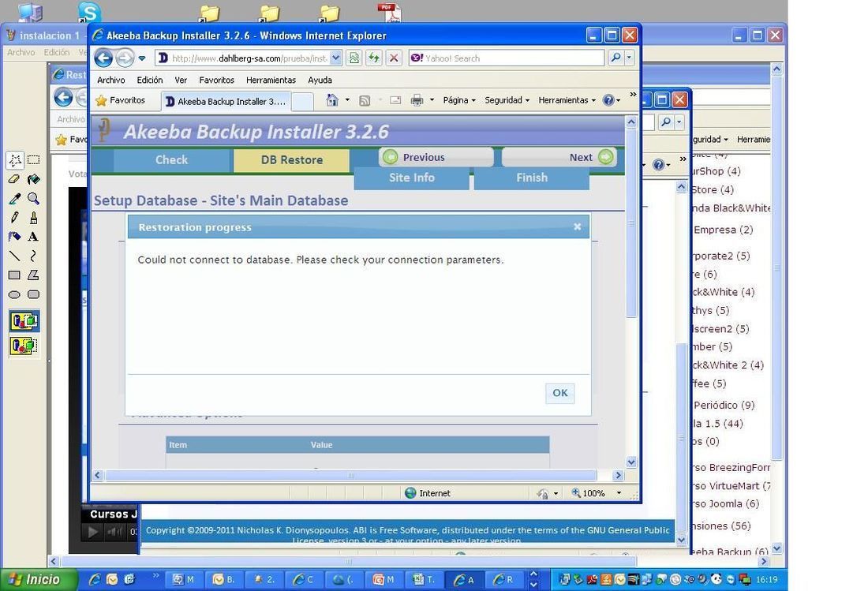
Task: Open the Archivo menu in Internet Explorer
Action: click(x=110, y=80)
